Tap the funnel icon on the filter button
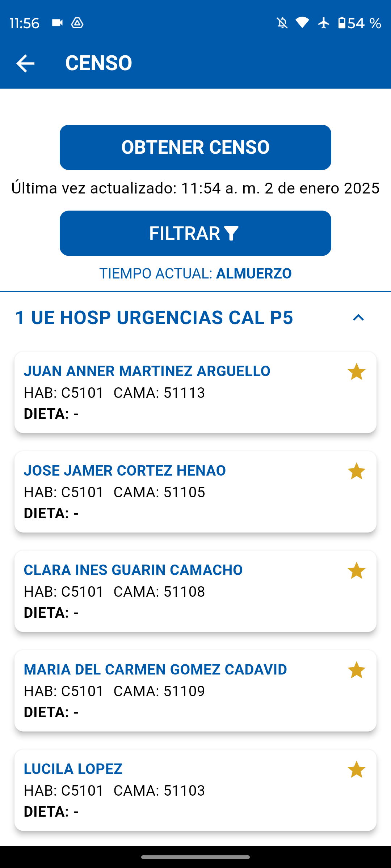Screen dimensions: 391x868 point(232,233)
